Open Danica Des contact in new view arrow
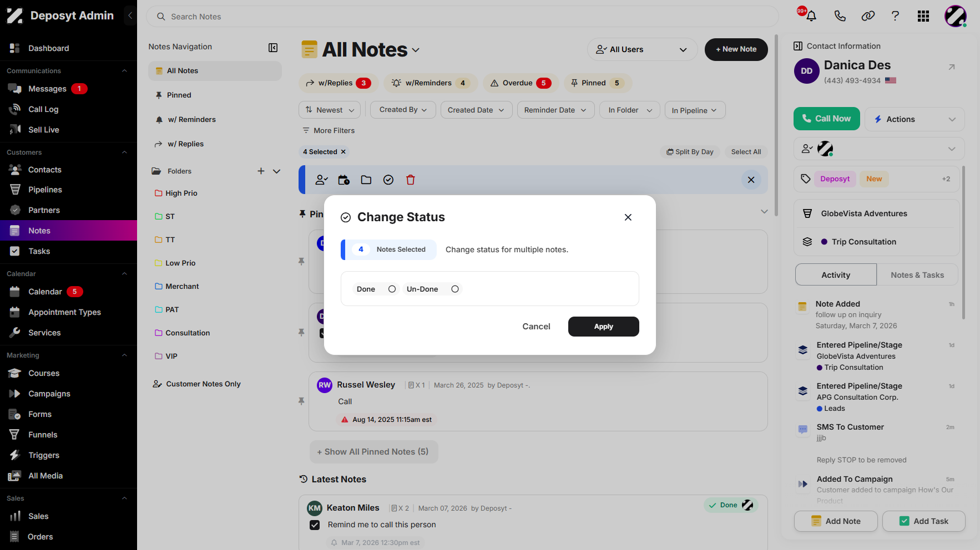Viewport: 980px width, 550px height. tap(952, 67)
